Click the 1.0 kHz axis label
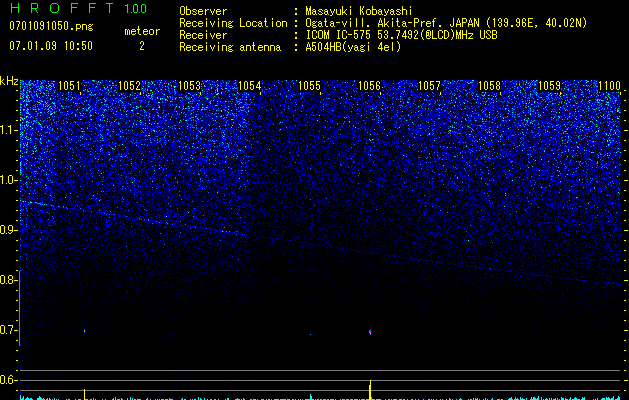The image size is (629, 400). pyautogui.click(x=8, y=180)
